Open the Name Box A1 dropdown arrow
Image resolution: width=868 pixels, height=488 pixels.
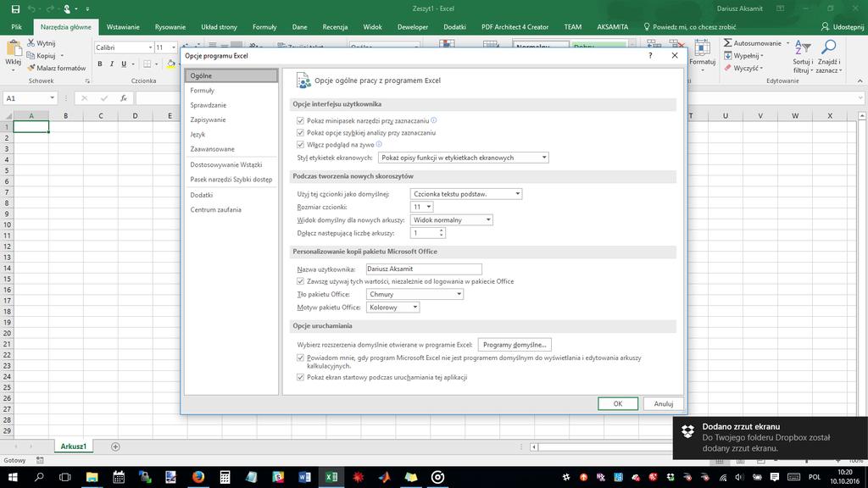(52, 98)
